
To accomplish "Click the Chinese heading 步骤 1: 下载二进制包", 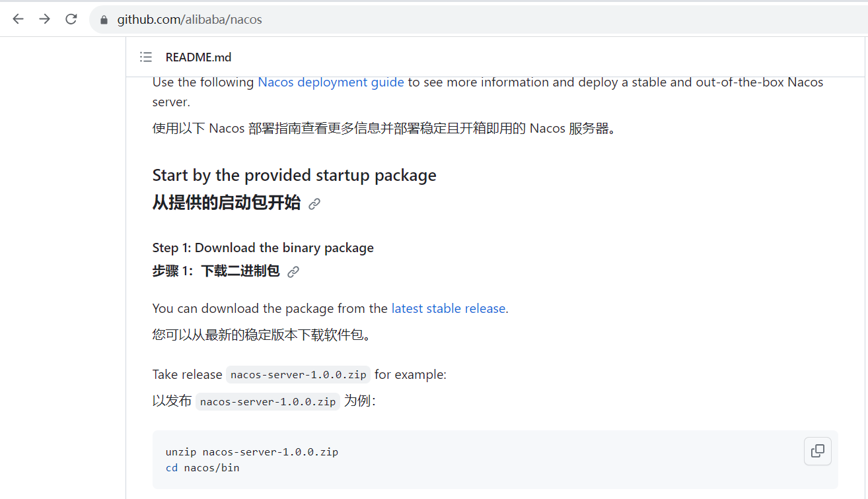I will (x=216, y=271).
